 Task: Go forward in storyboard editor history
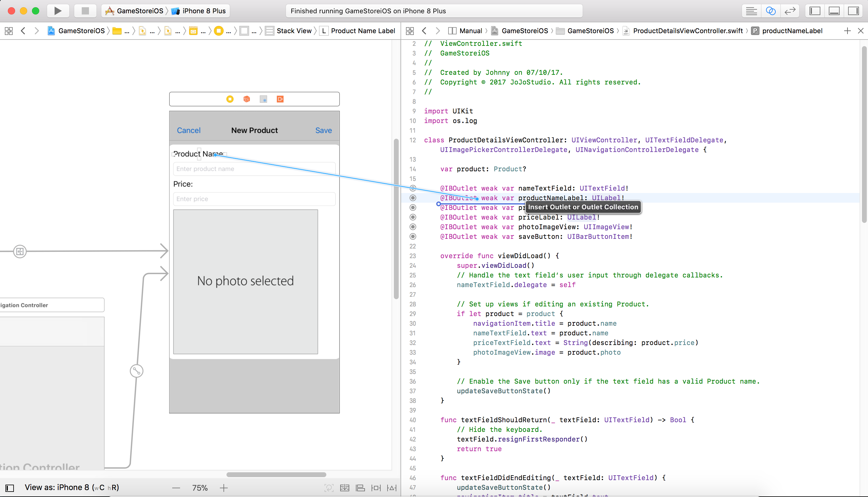click(x=36, y=31)
